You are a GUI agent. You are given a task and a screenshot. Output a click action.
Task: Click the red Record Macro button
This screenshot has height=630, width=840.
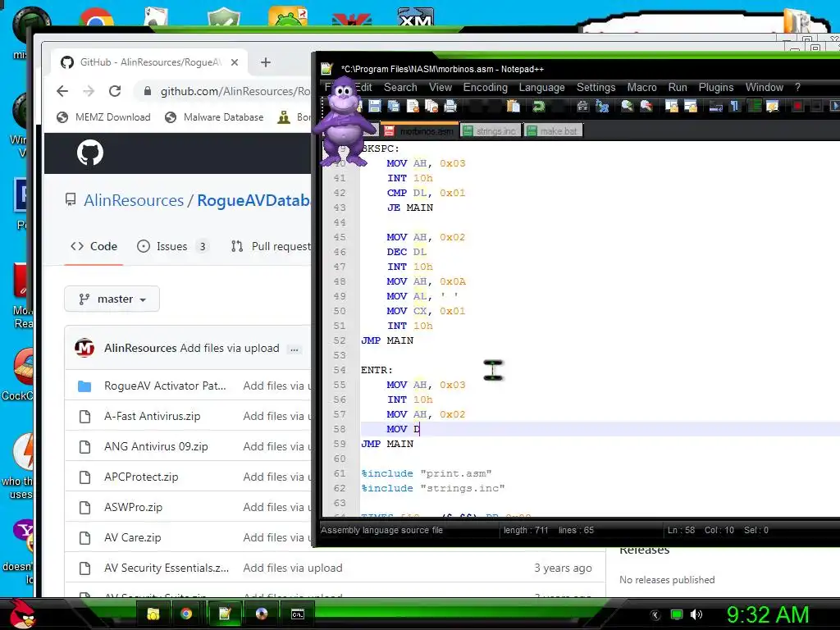(x=797, y=106)
